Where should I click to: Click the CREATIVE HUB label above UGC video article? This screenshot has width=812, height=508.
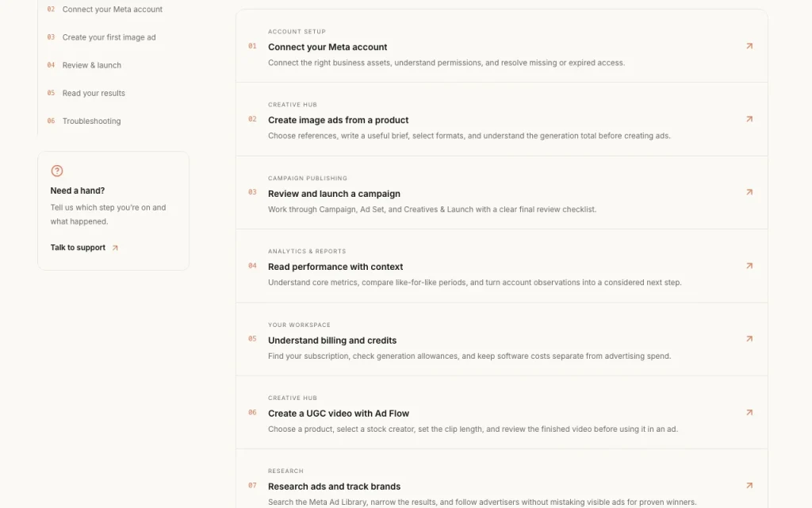coord(292,398)
